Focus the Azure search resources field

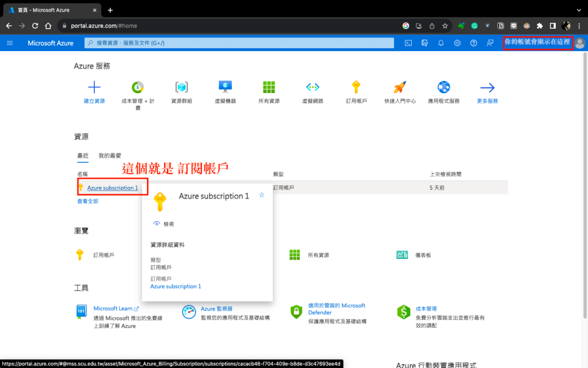(x=239, y=43)
